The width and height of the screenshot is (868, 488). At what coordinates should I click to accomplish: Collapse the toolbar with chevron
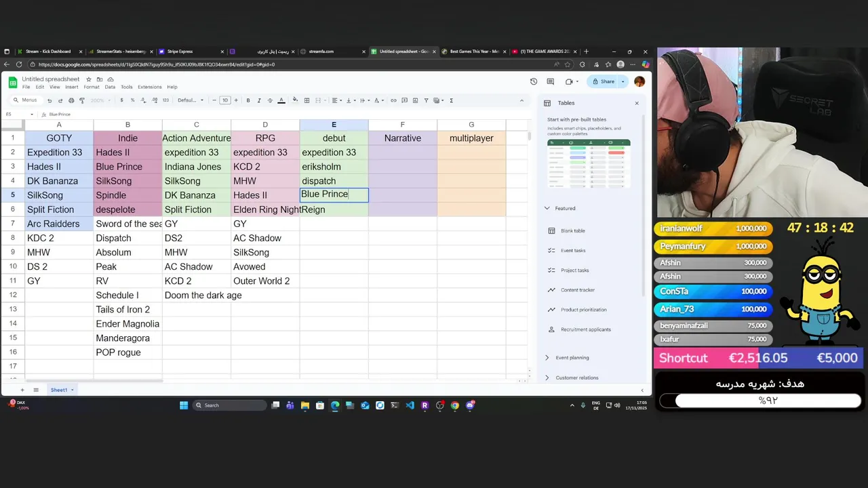[521, 100]
